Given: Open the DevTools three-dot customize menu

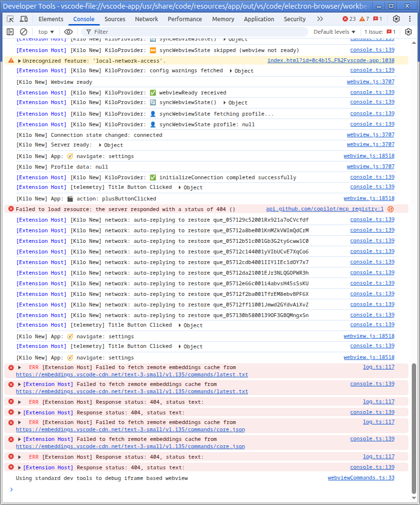Looking at the screenshot, I should point(410,19).
